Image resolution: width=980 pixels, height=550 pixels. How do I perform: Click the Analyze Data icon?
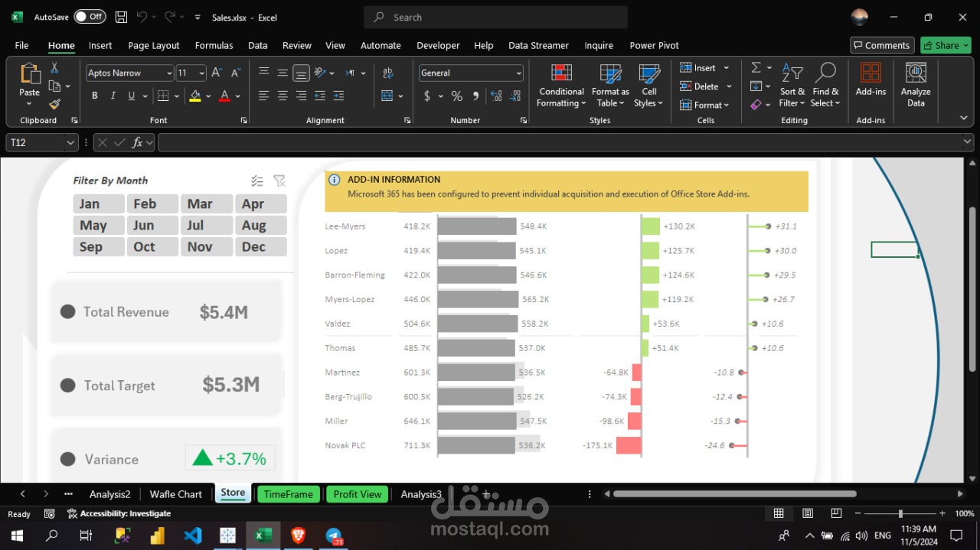[x=916, y=86]
